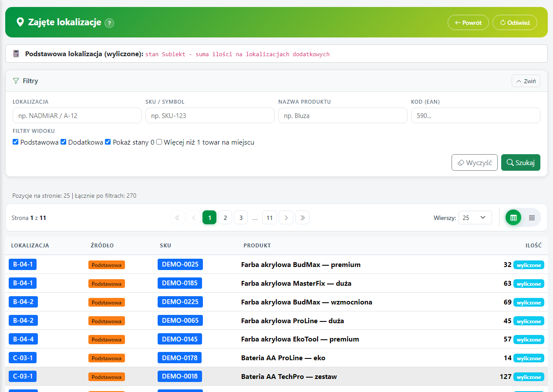Select page 11 in pagination
553x392 pixels.
click(x=270, y=218)
